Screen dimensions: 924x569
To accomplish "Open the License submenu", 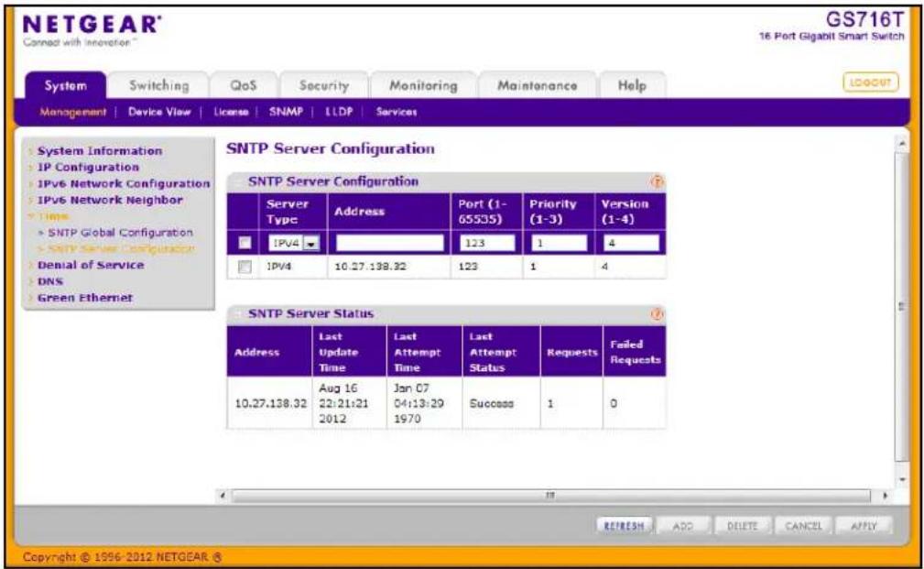I will tap(231, 112).
